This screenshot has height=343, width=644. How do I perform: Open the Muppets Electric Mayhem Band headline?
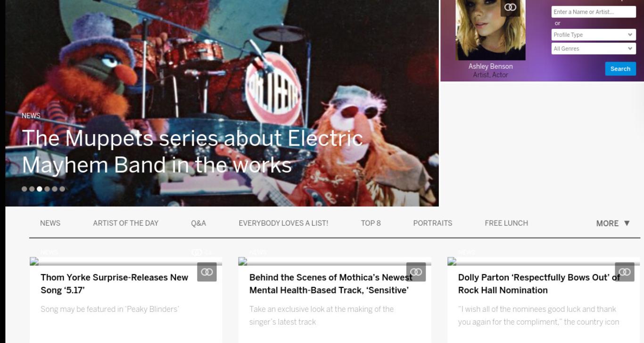192,151
